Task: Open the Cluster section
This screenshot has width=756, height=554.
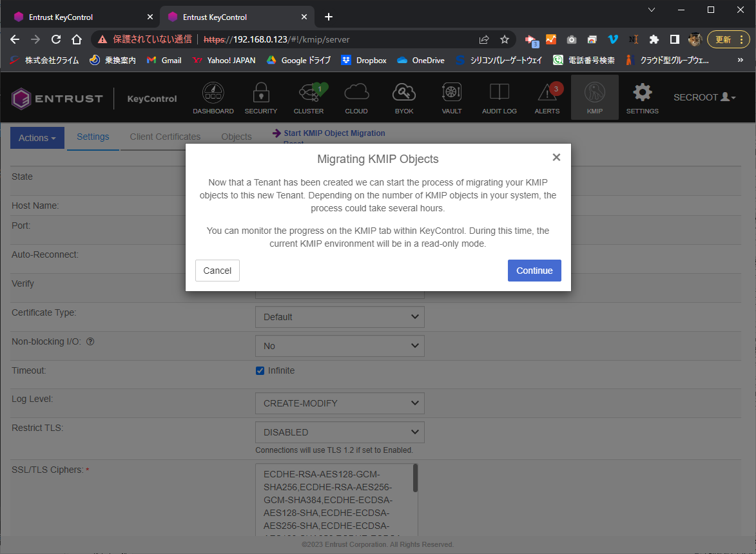Action: coord(309,98)
